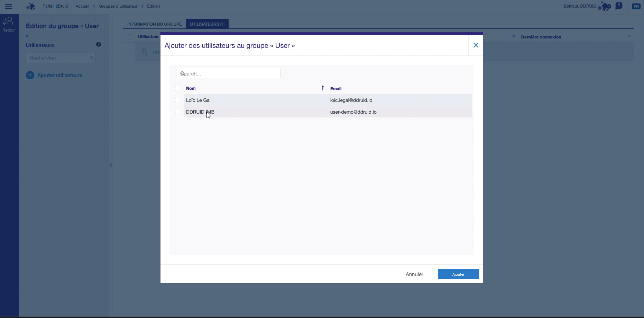Check the box for DDRUID IMB

(177, 112)
